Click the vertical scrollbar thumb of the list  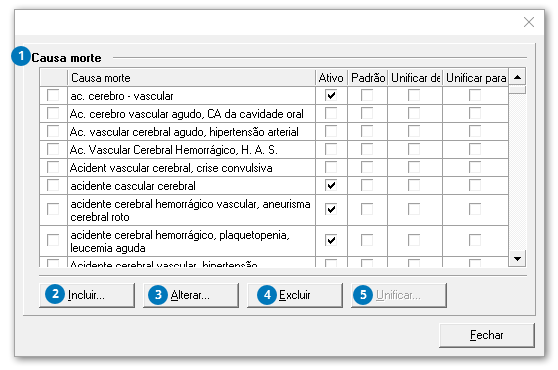click(517, 89)
